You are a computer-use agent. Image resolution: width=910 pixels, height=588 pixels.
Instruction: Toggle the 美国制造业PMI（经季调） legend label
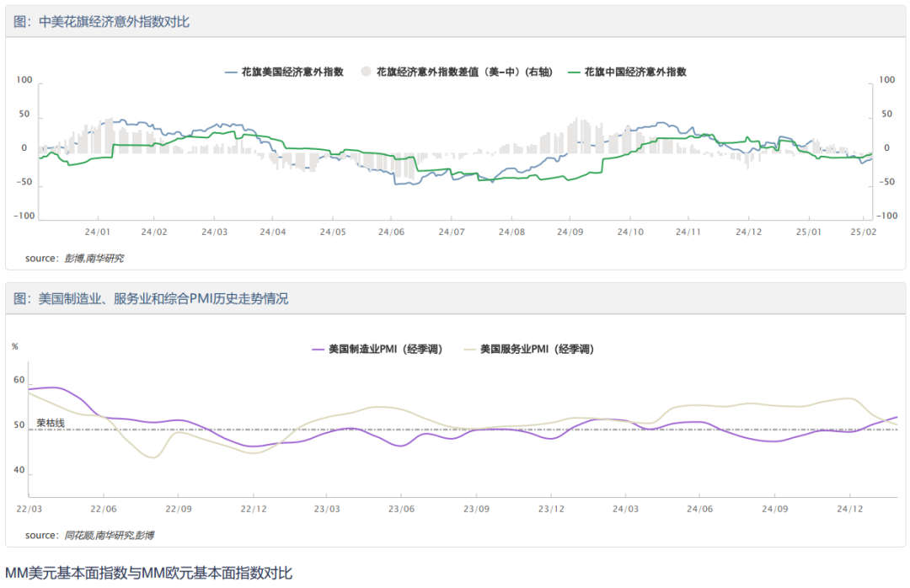point(385,349)
